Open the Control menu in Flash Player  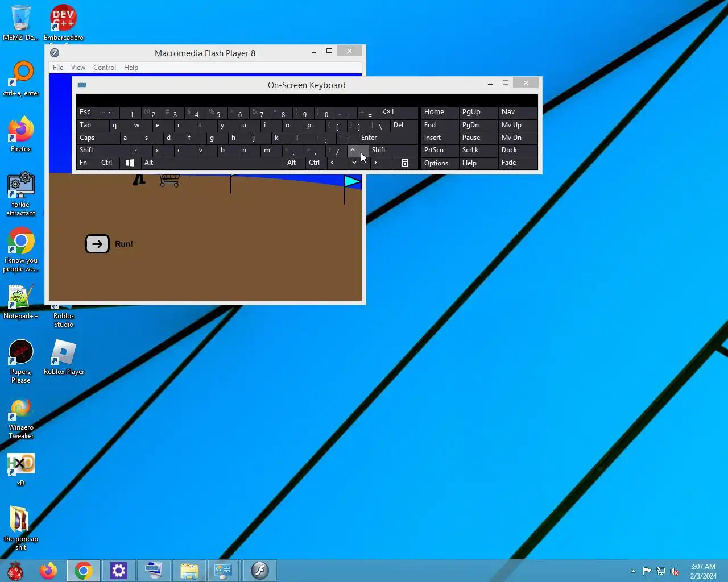105,68
